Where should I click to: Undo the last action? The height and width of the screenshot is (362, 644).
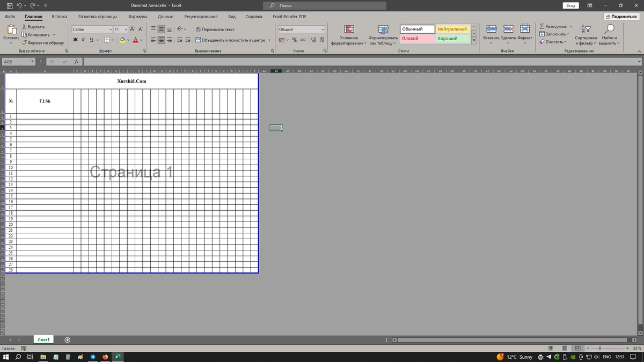[x=20, y=5]
